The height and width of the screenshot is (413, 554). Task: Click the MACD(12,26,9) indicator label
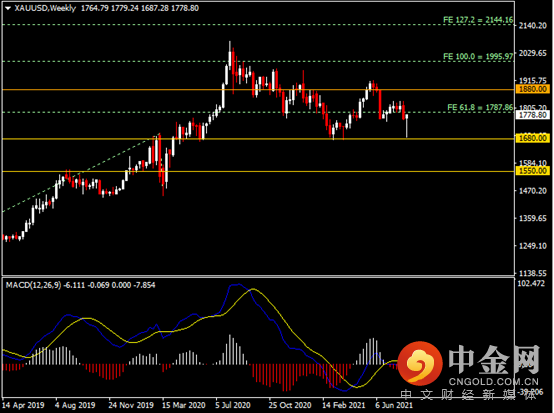[x=33, y=285]
